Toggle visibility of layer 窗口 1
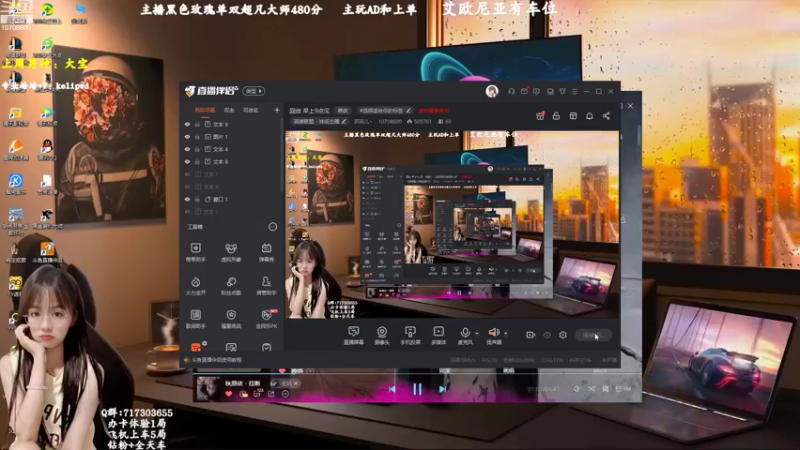800x450 pixels. (x=187, y=199)
